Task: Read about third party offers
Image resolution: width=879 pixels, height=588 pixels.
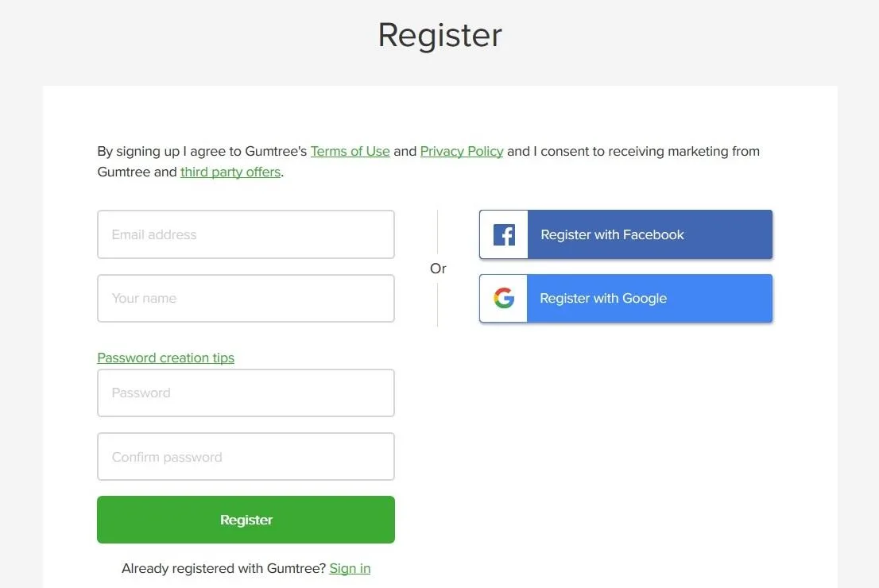Action: (x=230, y=172)
